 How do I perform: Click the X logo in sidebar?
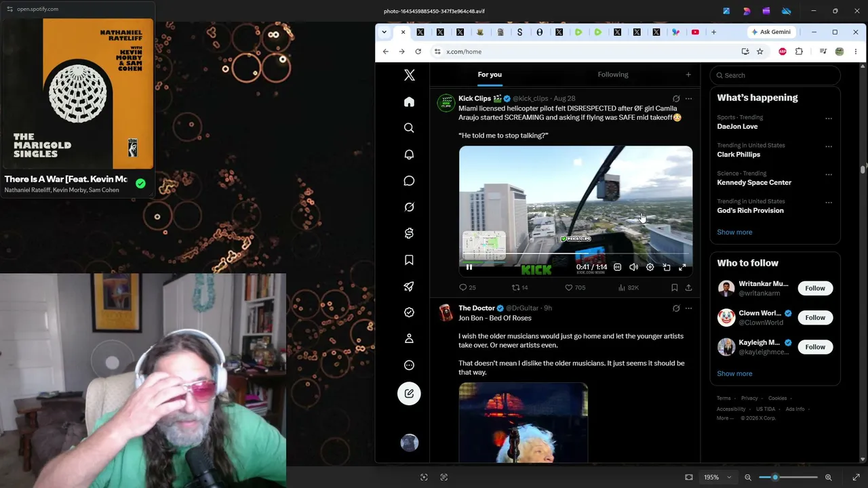409,75
